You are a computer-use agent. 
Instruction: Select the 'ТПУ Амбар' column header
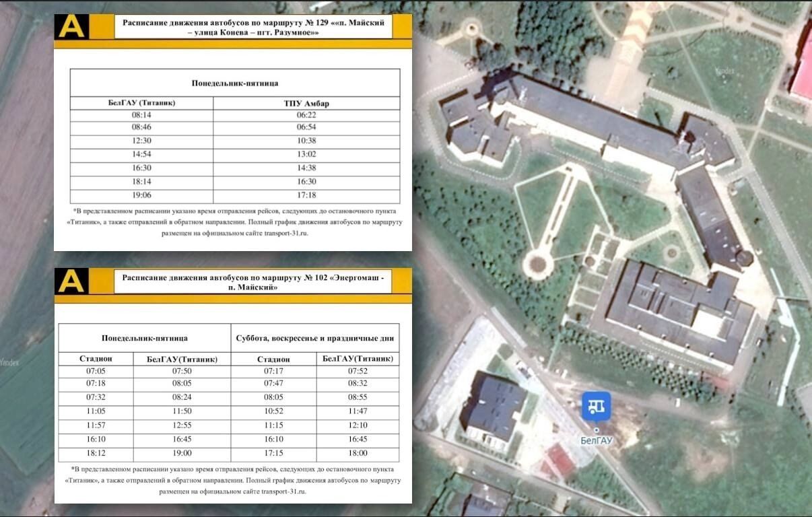coord(306,103)
